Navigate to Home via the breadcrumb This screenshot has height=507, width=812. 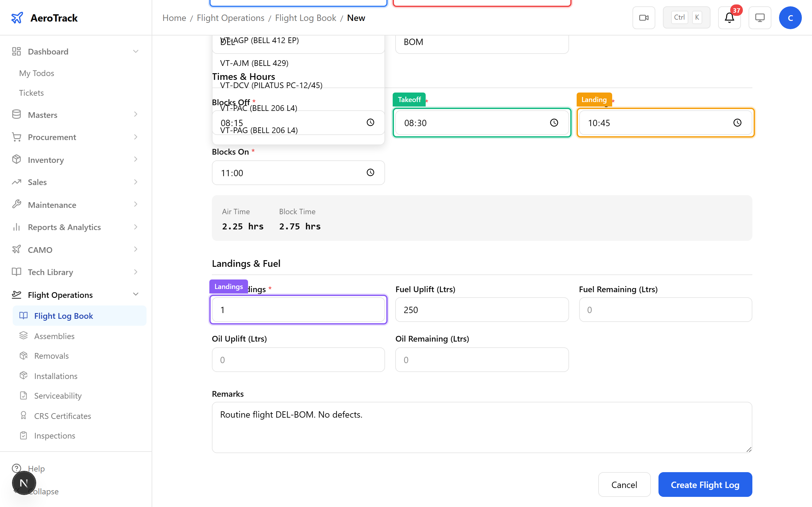[x=174, y=17]
